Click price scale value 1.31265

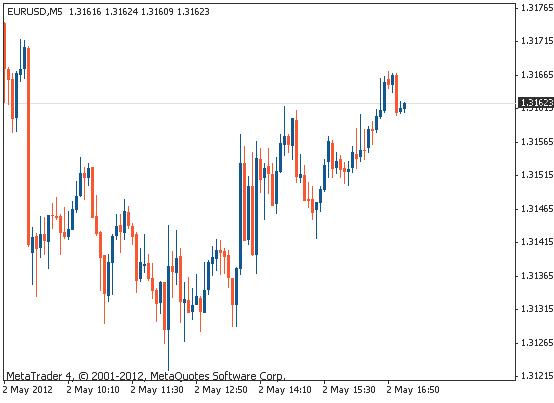(x=537, y=342)
